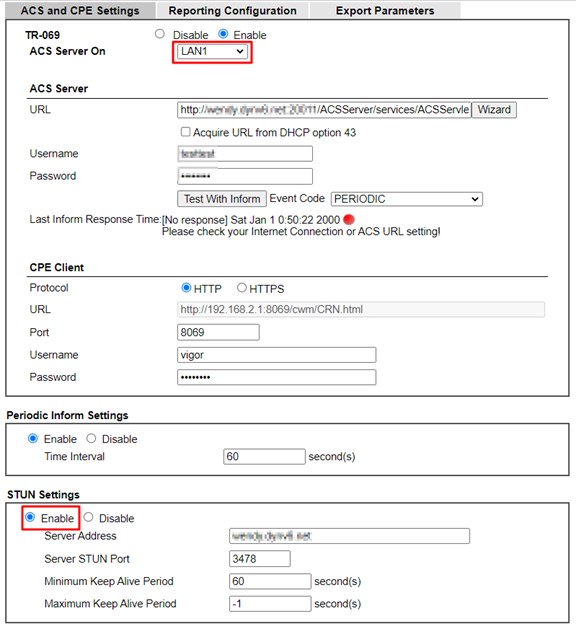Click the ACS Server URL field
Screen dimensions: 576x629
tap(324, 110)
